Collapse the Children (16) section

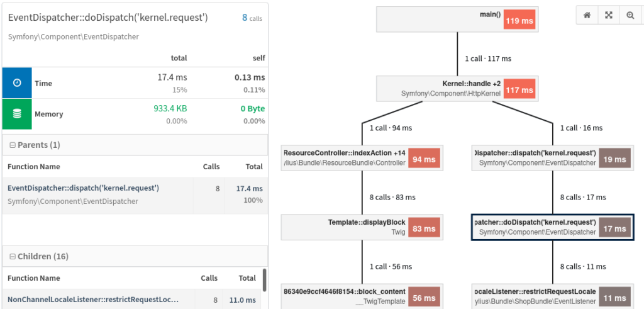tap(13, 256)
